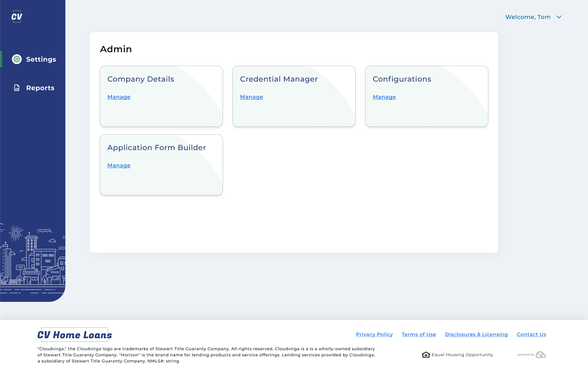Click Manage under Application Form Builder
The image size is (588, 372).
pyautogui.click(x=119, y=166)
